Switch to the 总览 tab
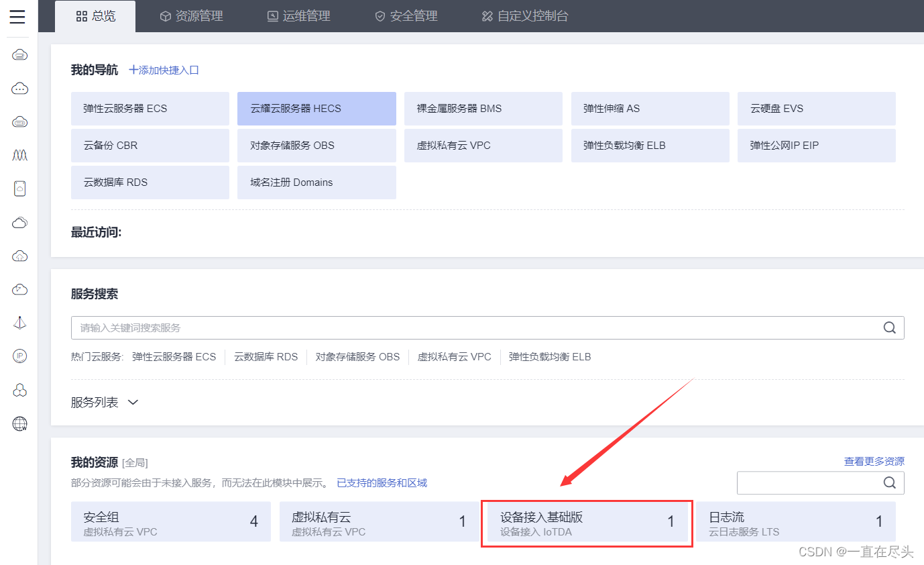This screenshot has height=565, width=924. click(x=95, y=16)
